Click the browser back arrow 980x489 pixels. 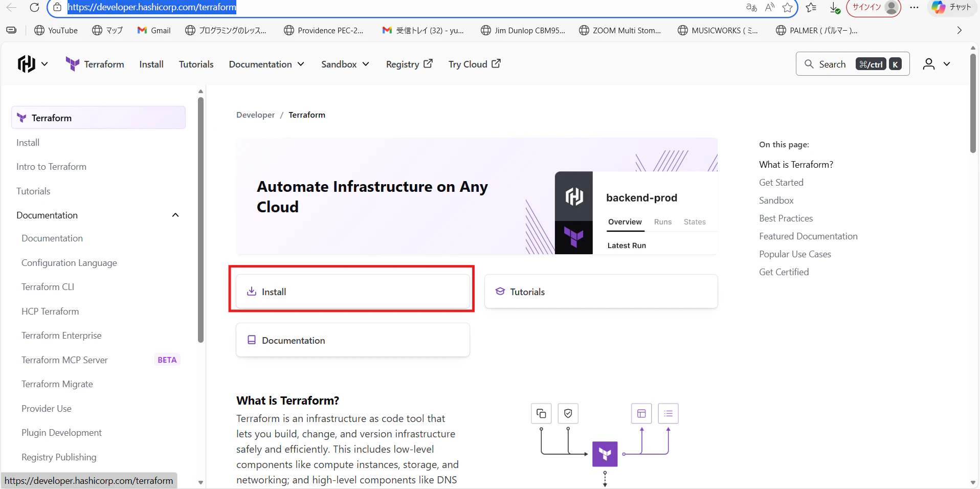(12, 7)
